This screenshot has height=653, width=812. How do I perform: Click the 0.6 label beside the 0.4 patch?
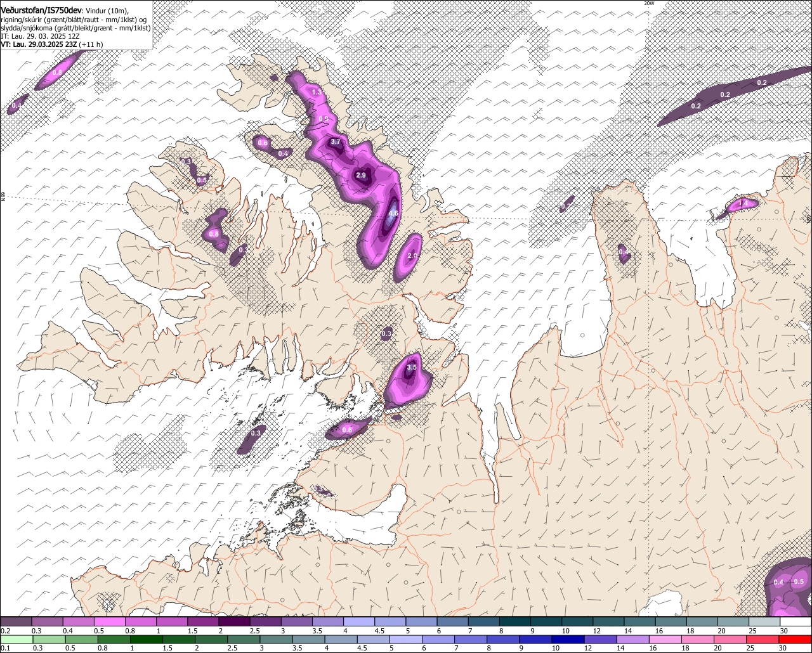click(x=263, y=143)
